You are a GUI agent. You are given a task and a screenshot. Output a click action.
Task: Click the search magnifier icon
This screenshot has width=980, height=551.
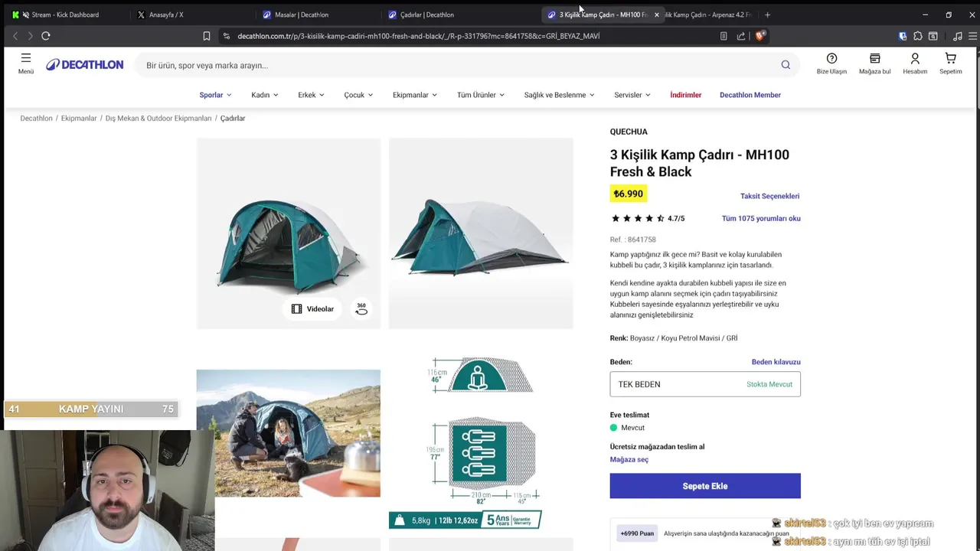tap(786, 65)
